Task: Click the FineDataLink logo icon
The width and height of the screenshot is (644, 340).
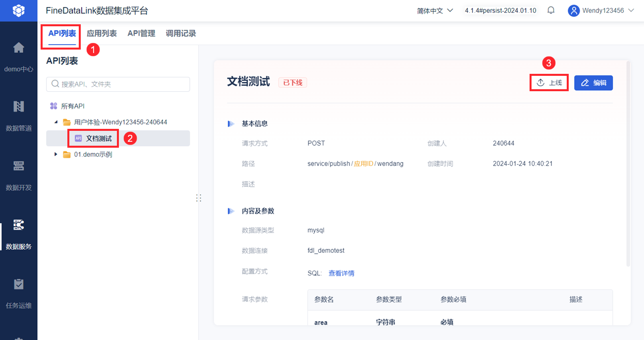Action: click(18, 10)
